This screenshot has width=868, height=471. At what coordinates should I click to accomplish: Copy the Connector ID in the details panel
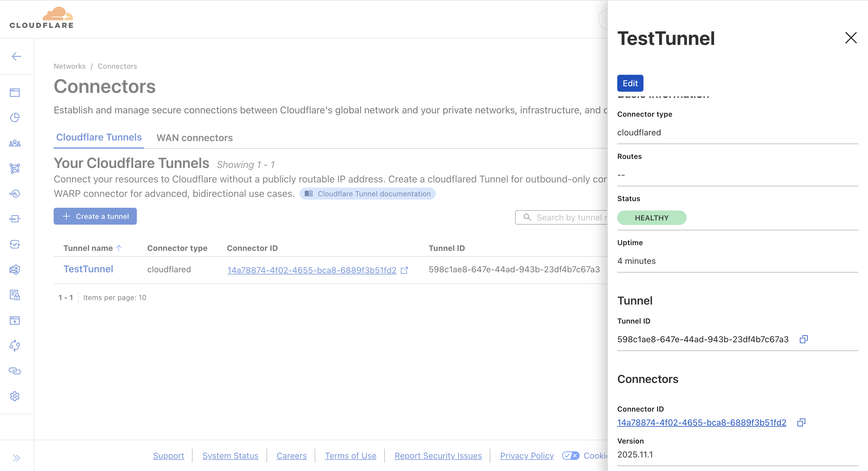coord(801,422)
